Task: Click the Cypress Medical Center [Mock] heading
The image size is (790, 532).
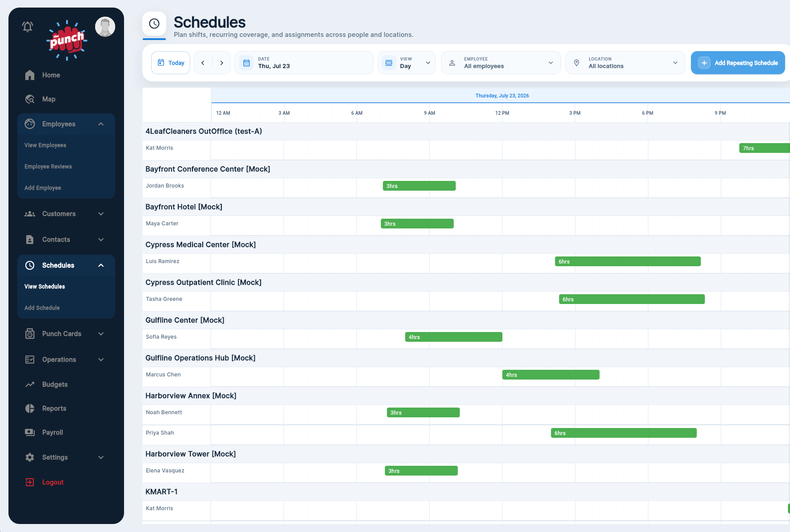Action: tap(201, 245)
